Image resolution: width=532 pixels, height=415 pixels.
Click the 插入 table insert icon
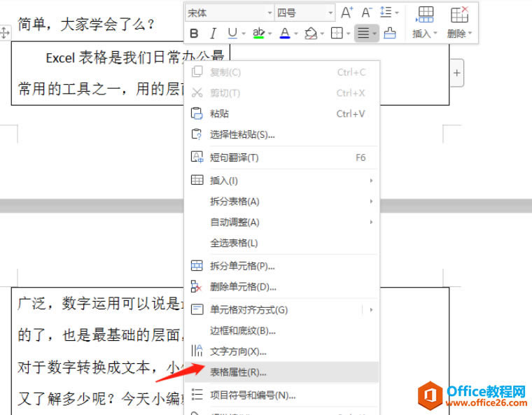point(425,15)
